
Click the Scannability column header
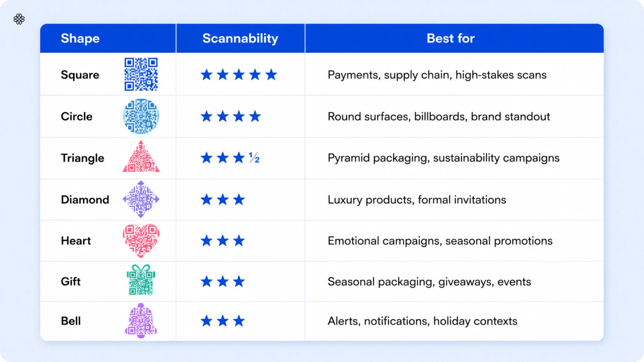pos(240,38)
